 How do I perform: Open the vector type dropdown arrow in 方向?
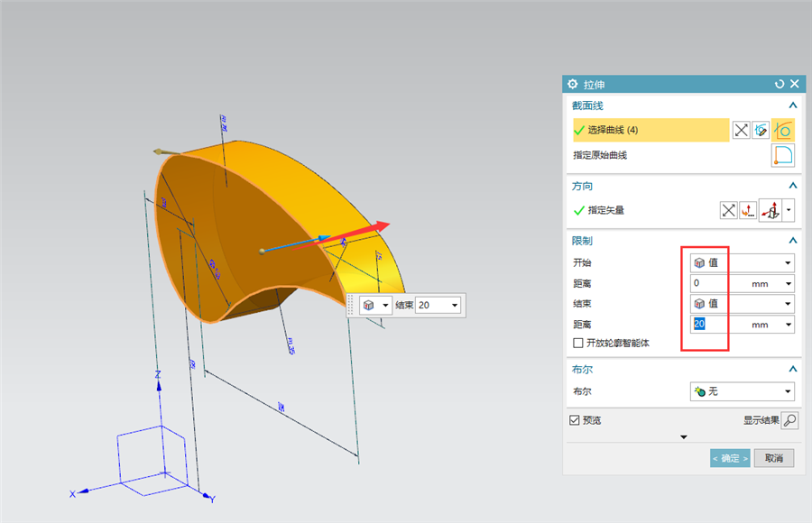pos(789,210)
